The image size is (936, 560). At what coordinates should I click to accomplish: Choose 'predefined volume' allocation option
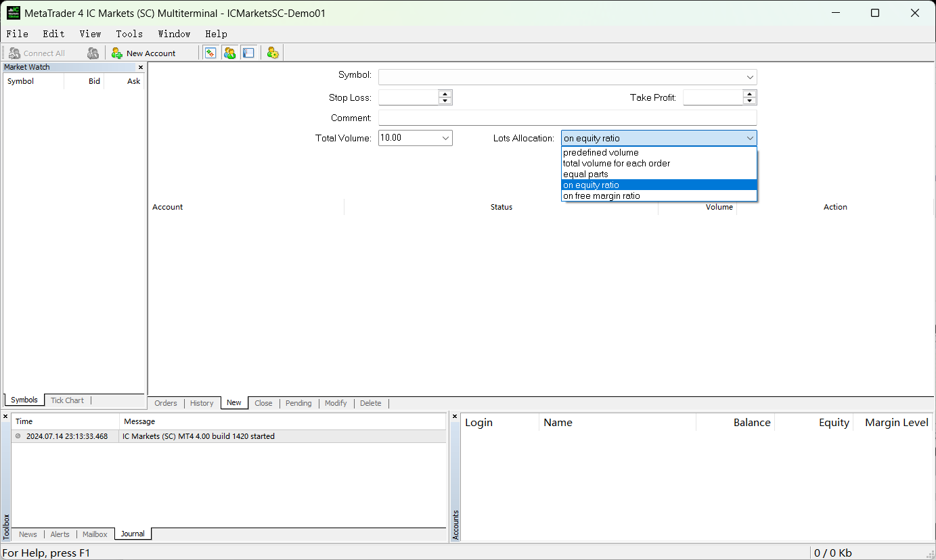pos(659,152)
